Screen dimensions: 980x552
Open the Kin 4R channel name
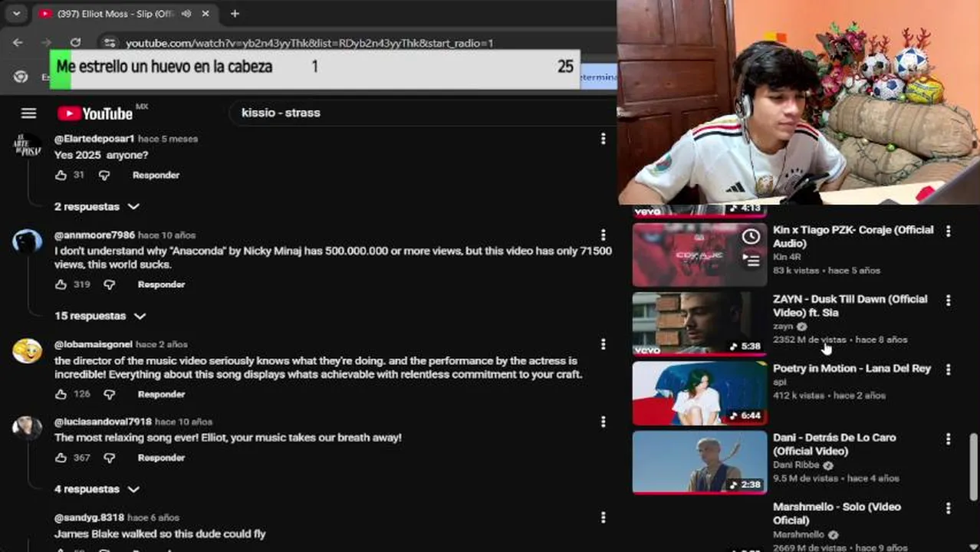(x=786, y=257)
